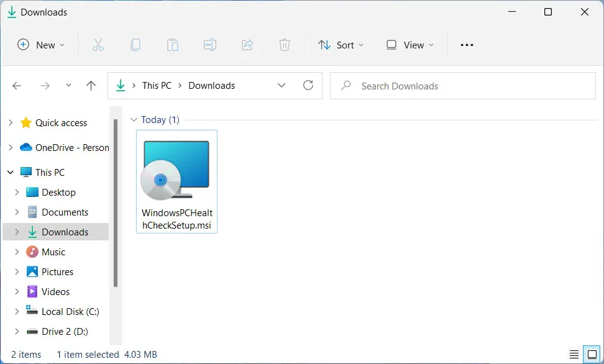Click the navigation pane scrollbar
The image size is (604, 364).
[116, 203]
